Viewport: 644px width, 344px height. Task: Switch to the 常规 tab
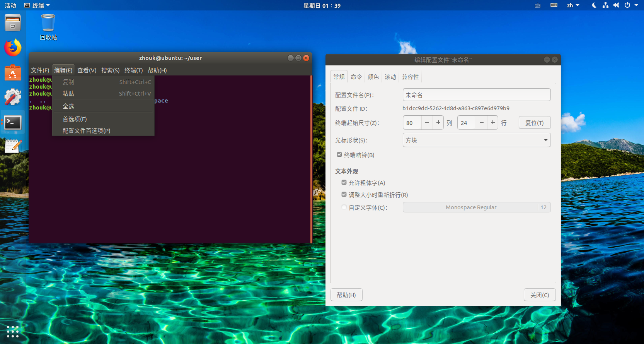tap(339, 77)
